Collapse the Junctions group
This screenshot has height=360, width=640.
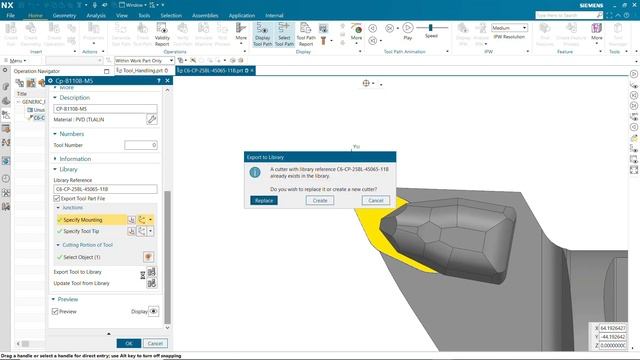pyautogui.click(x=58, y=208)
